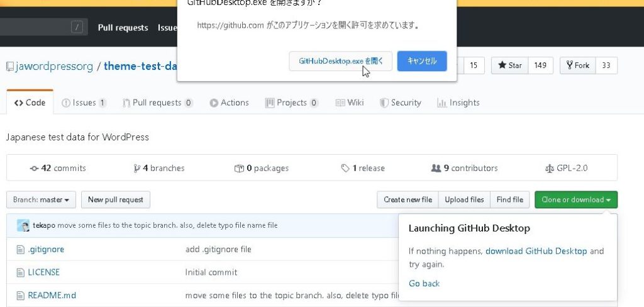Click the repository book icon beside jawordpressorg
644x307 pixels.
click(x=9, y=66)
